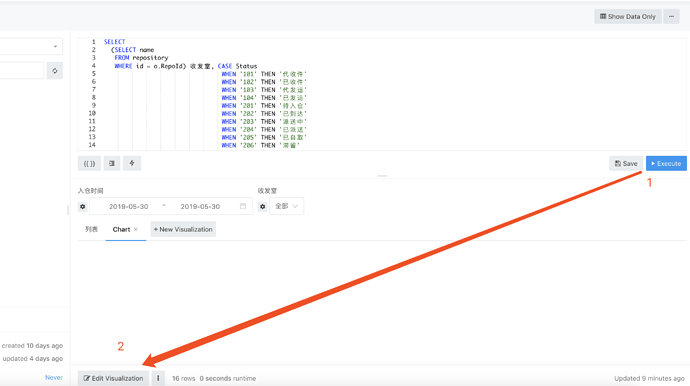Click Edit Visualization button
690x386 pixels.
click(x=114, y=378)
